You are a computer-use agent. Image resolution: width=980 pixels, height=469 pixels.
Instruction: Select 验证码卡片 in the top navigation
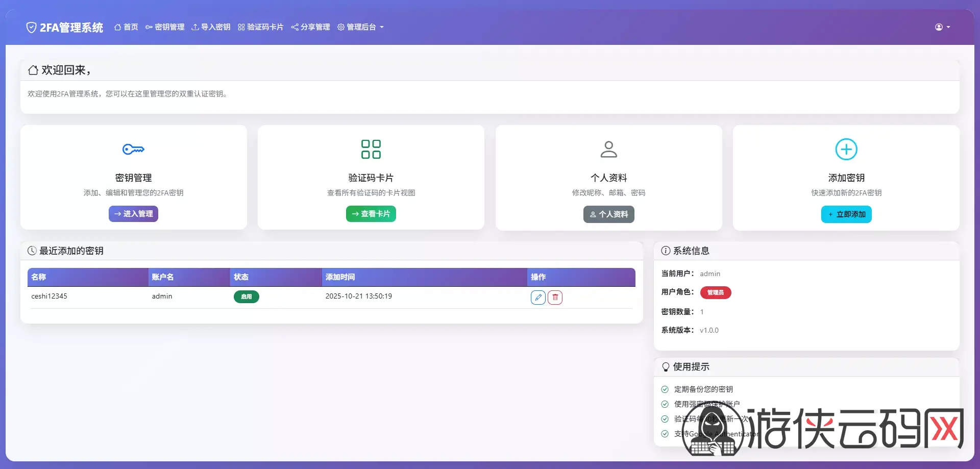tap(260, 27)
